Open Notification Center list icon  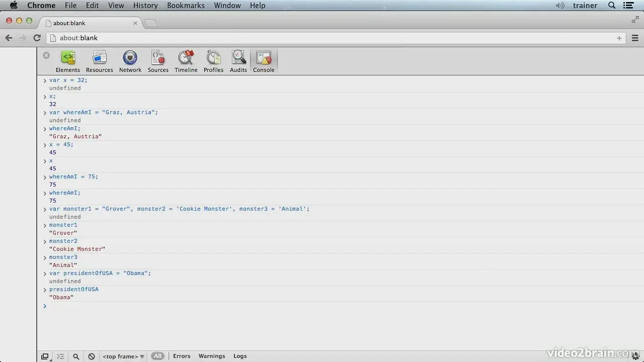click(x=628, y=6)
